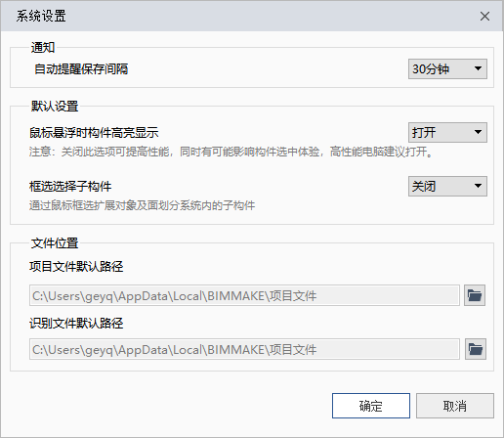Click the 通过鼠标框选 description text
Image resolution: width=504 pixels, height=438 pixels.
click(143, 205)
